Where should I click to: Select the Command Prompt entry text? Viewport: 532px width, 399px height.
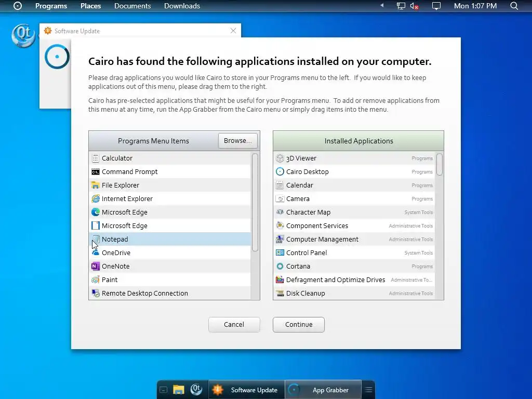pyautogui.click(x=129, y=171)
